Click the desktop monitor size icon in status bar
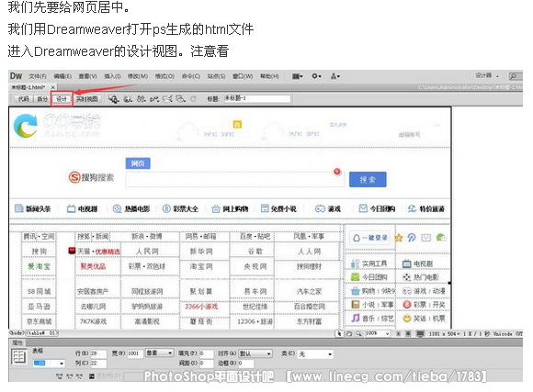The image size is (533, 392). click(x=421, y=333)
